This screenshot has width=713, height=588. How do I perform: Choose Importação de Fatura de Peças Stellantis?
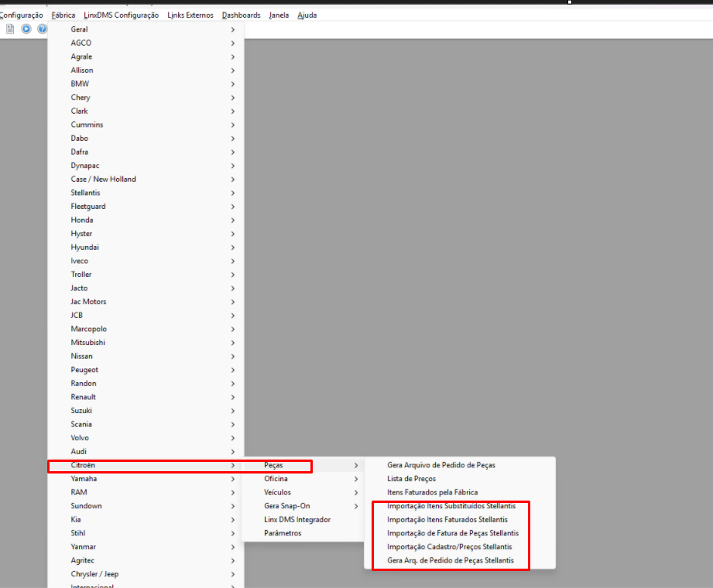(x=460, y=534)
